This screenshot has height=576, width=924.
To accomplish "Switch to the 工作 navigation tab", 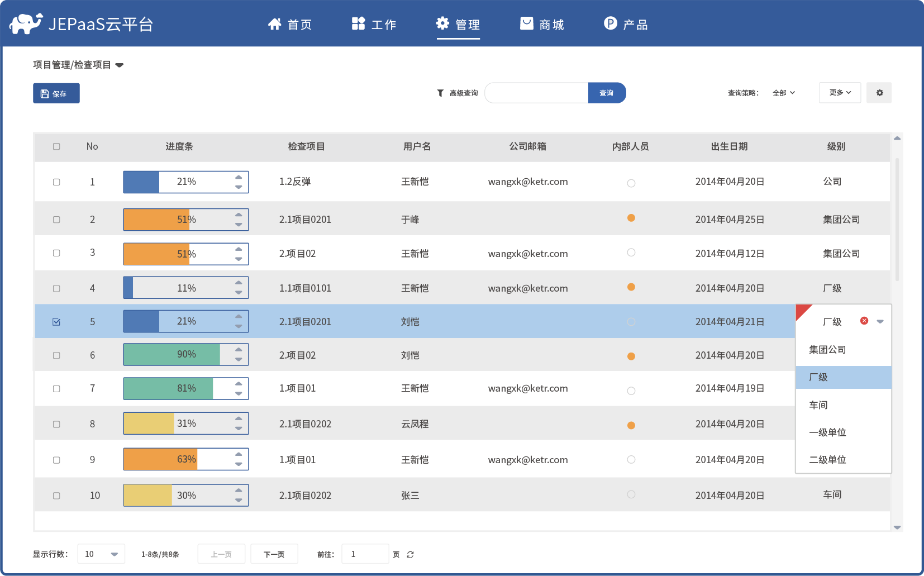I will (x=374, y=25).
